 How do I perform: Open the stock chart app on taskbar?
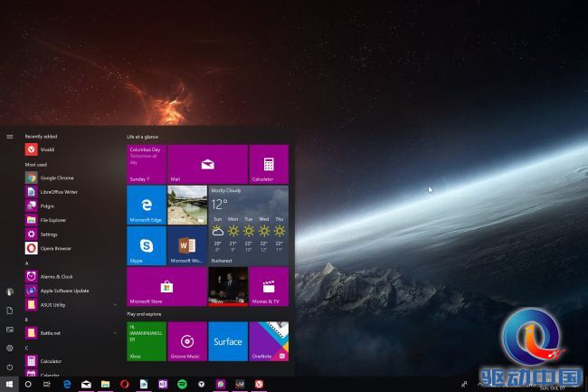pyautogui.click(x=240, y=384)
